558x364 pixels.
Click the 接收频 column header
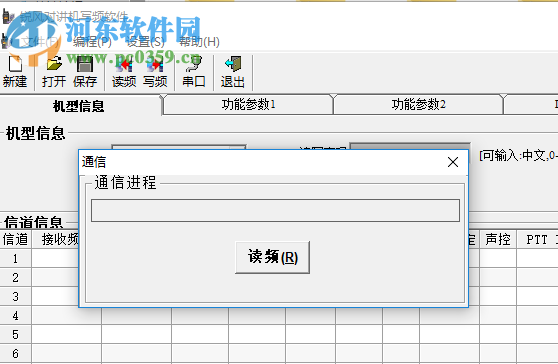pyautogui.click(x=56, y=239)
